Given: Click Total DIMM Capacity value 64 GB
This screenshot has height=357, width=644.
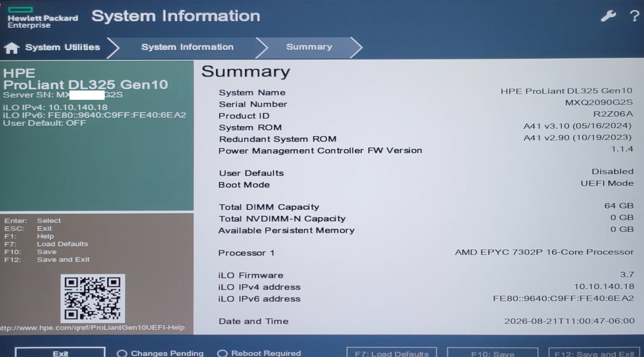Looking at the screenshot, I should coord(618,206).
